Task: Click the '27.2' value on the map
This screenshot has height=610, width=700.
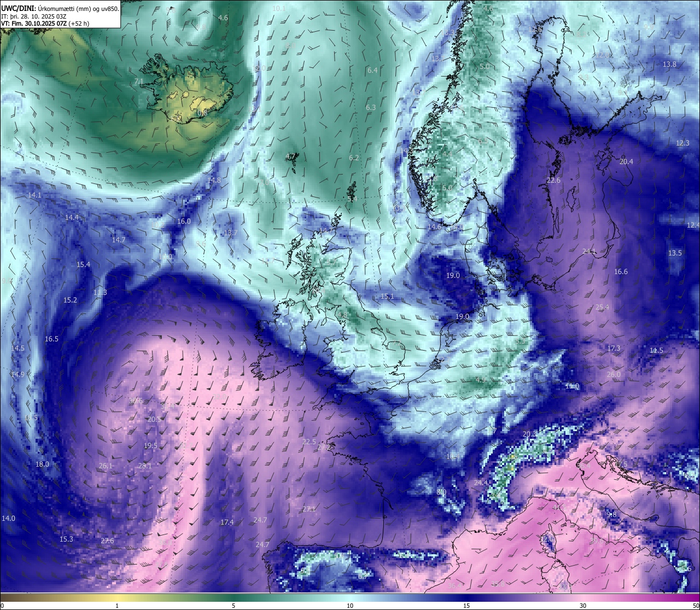Action: tap(324, 447)
